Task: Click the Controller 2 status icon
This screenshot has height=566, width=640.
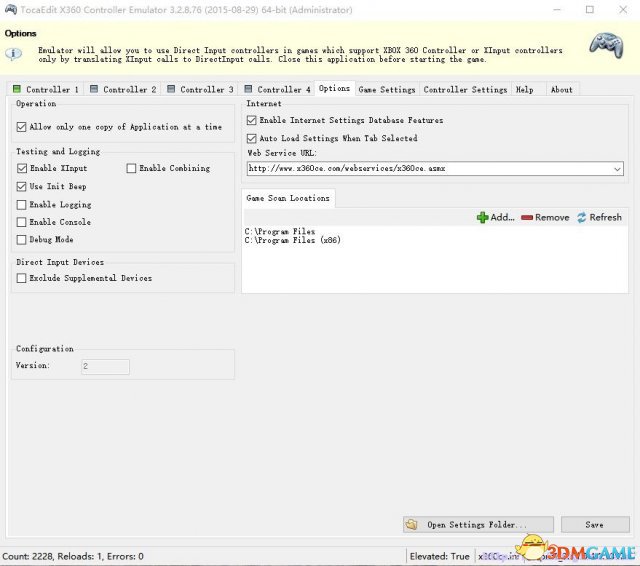Action: coord(94,89)
